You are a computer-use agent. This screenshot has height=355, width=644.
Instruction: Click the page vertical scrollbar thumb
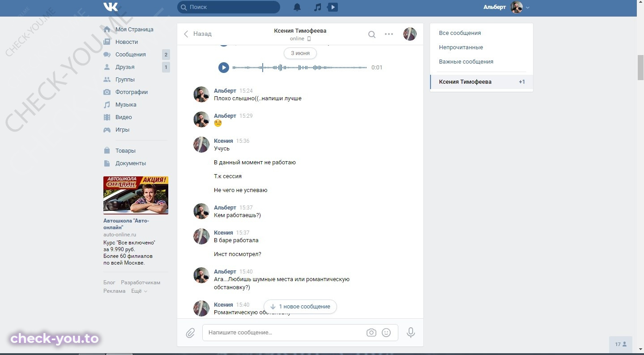[640, 68]
